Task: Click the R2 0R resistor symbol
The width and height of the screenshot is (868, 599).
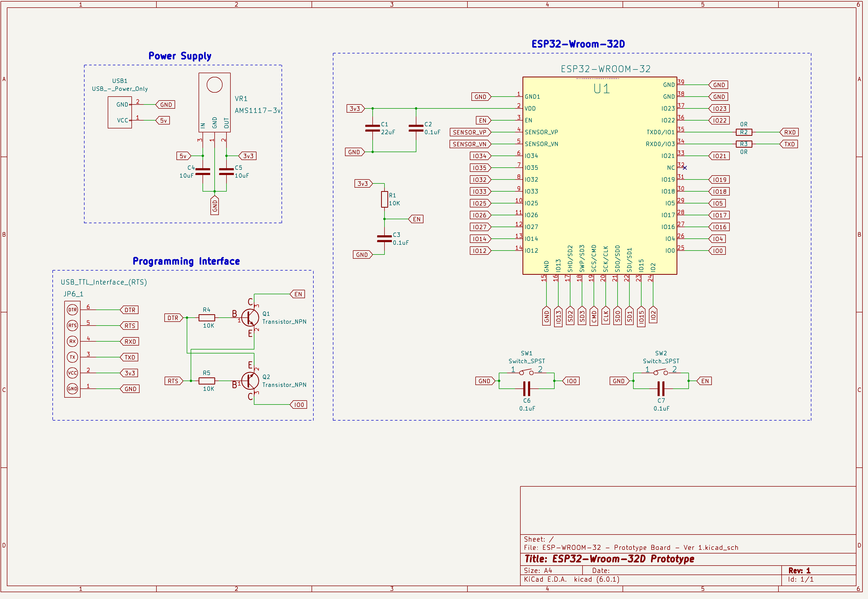Action: (x=744, y=132)
